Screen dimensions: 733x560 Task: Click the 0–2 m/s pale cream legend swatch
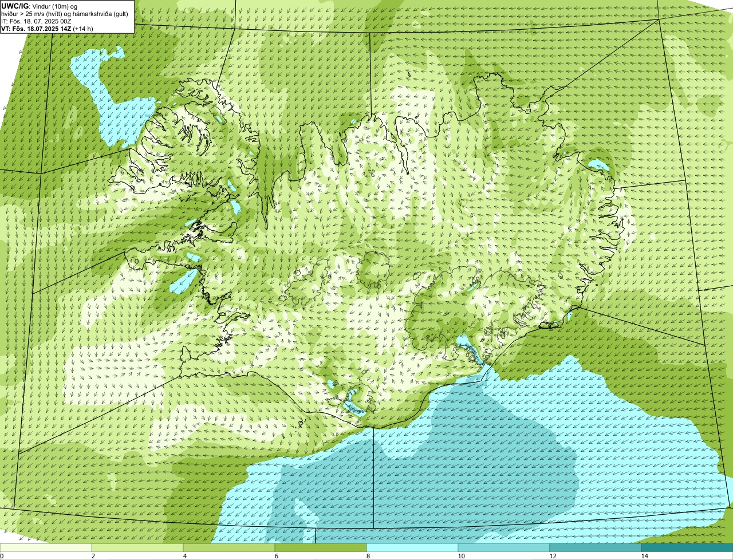46,547
